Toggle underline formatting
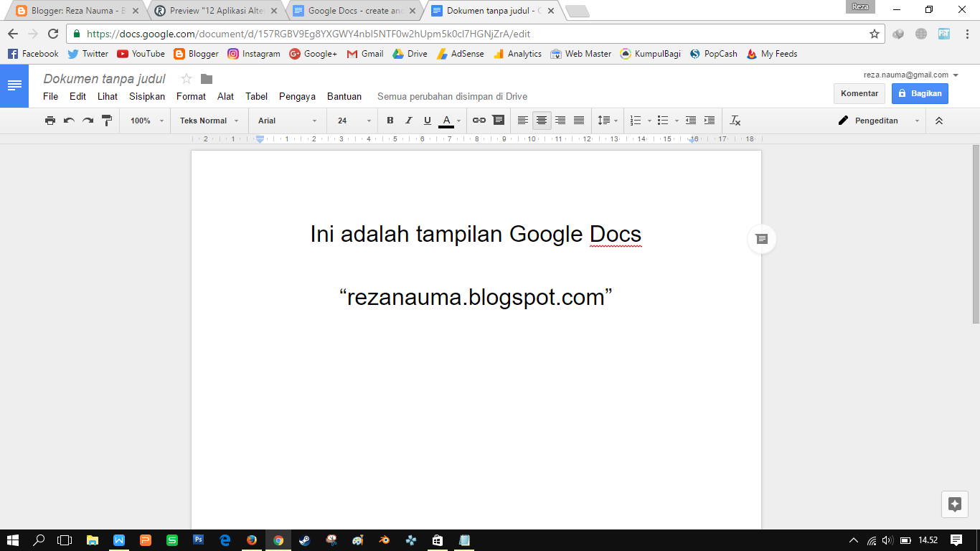 click(427, 120)
